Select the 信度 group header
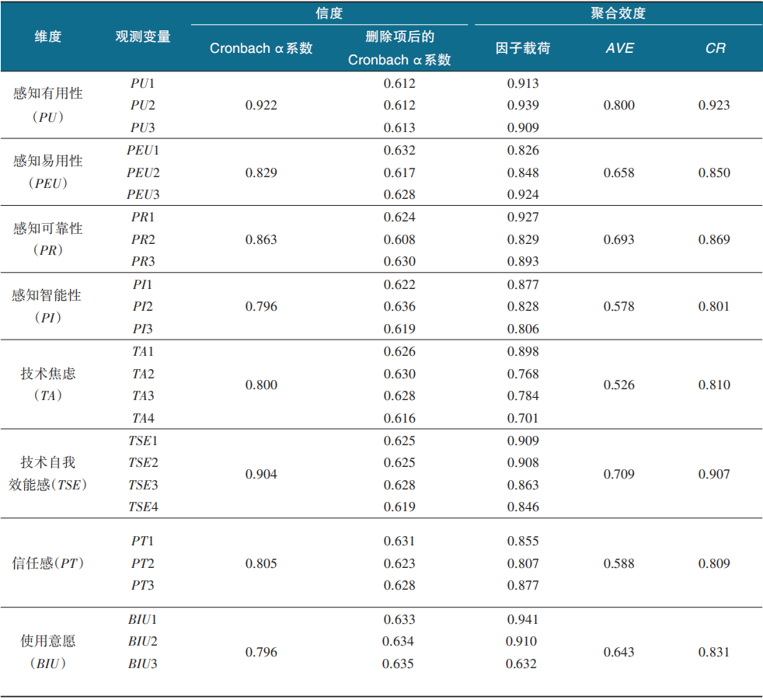 329,13
